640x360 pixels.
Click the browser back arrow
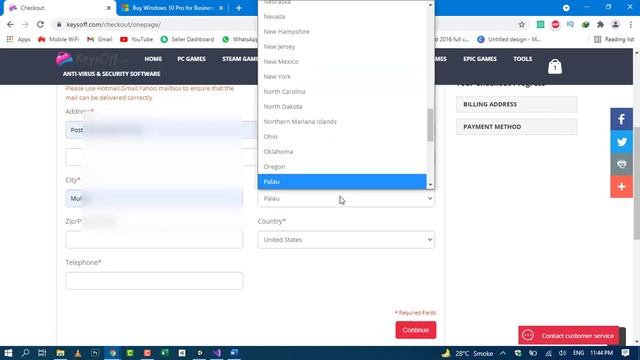coord(11,24)
